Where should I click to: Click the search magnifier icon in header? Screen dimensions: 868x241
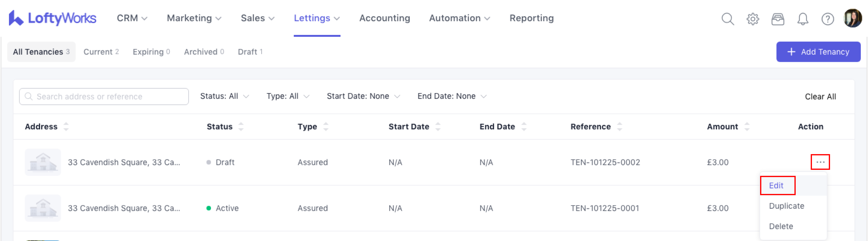tap(728, 19)
